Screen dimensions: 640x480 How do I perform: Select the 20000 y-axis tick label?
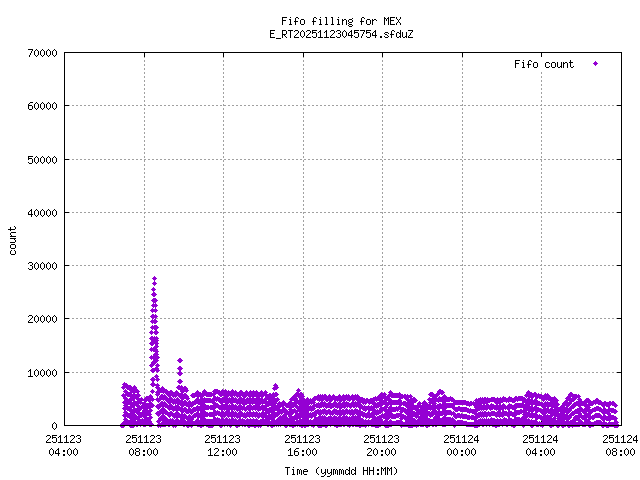click(39, 319)
